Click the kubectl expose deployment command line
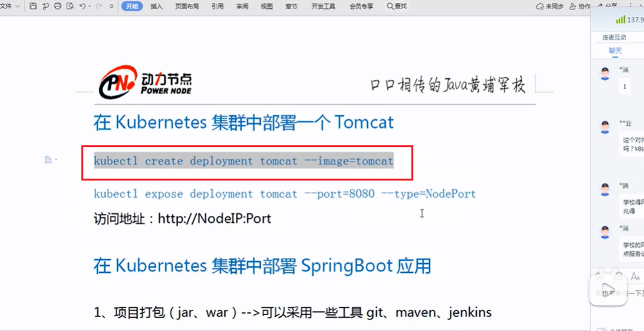 click(x=285, y=193)
